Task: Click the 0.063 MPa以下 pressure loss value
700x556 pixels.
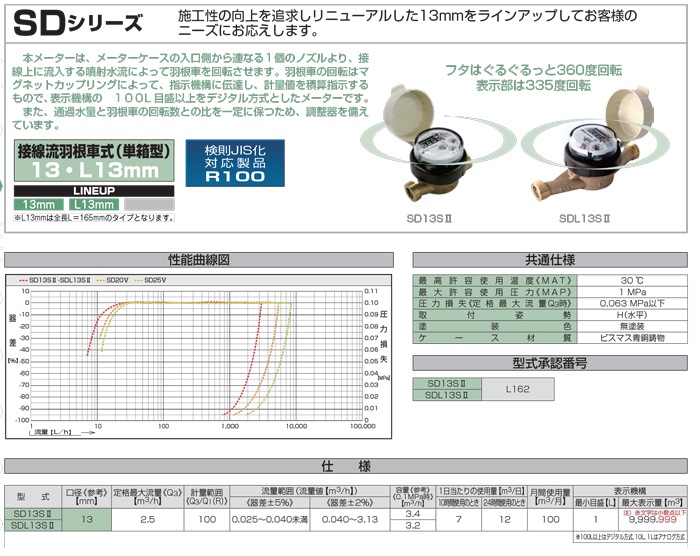Action: coord(632,303)
